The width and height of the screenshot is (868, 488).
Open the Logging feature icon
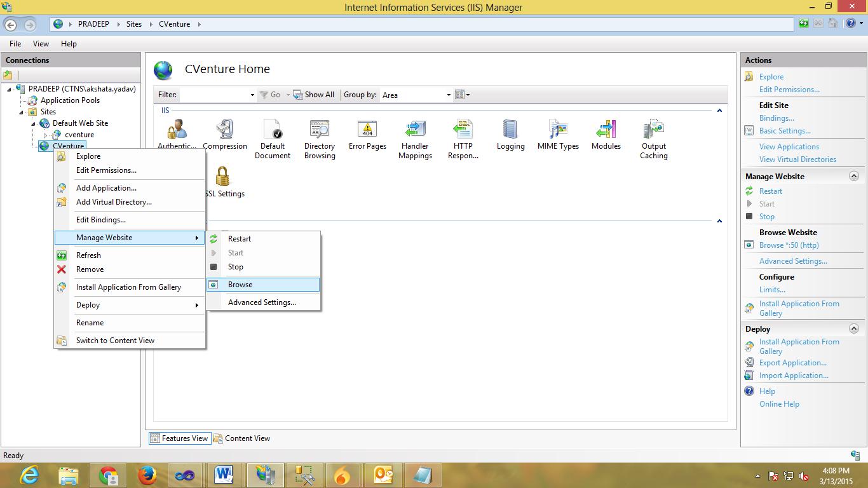[510, 135]
